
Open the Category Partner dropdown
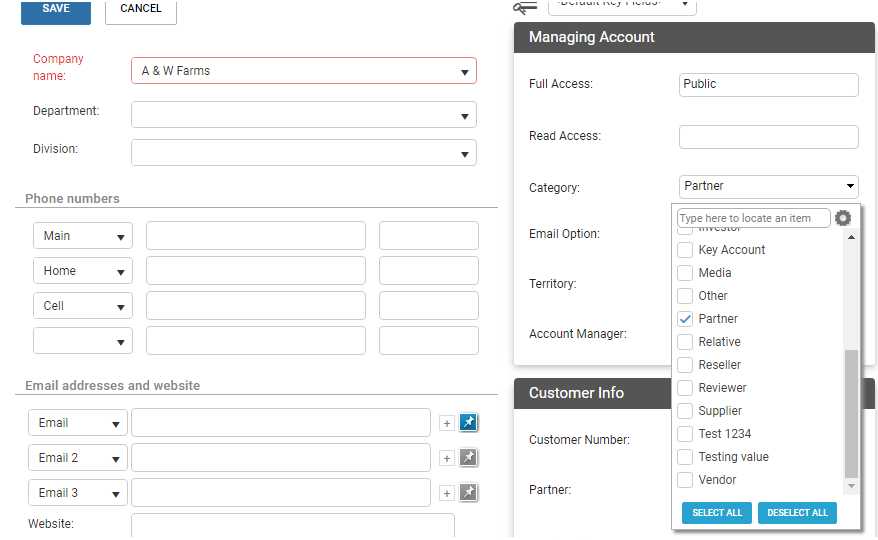769,186
